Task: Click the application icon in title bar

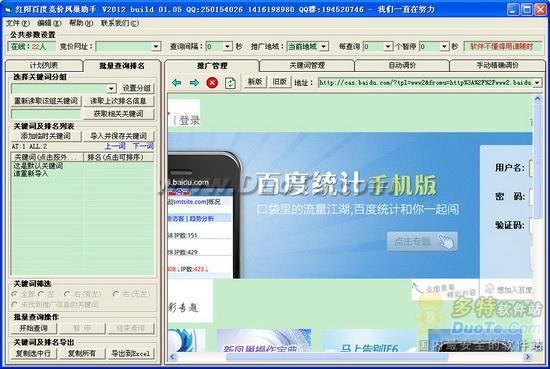Action: (8, 9)
